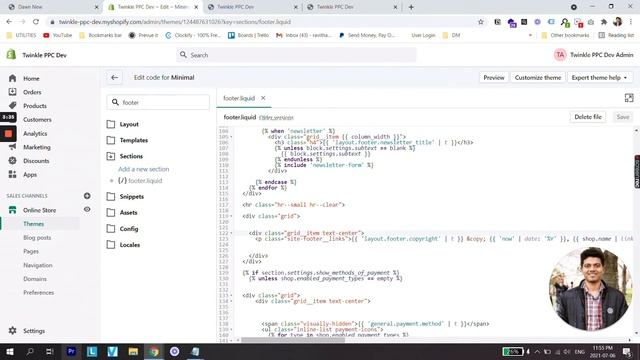Open Online Store channel
The width and height of the screenshot is (640, 360).
coord(39,210)
